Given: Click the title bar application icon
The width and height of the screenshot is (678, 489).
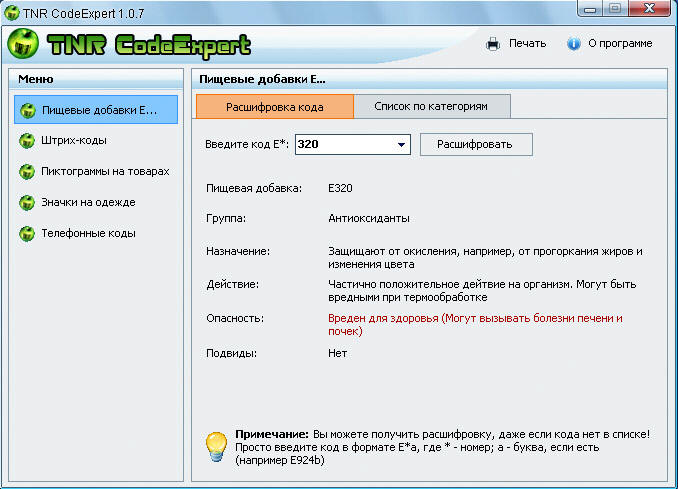Looking at the screenshot, I should click(x=12, y=13).
